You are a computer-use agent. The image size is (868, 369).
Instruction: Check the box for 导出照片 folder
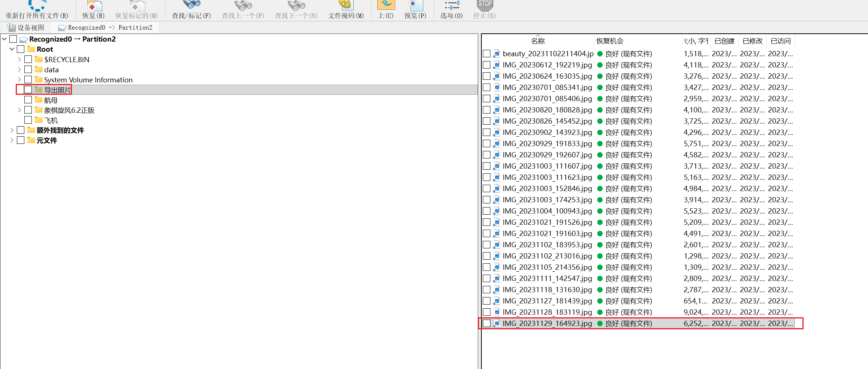(28, 90)
